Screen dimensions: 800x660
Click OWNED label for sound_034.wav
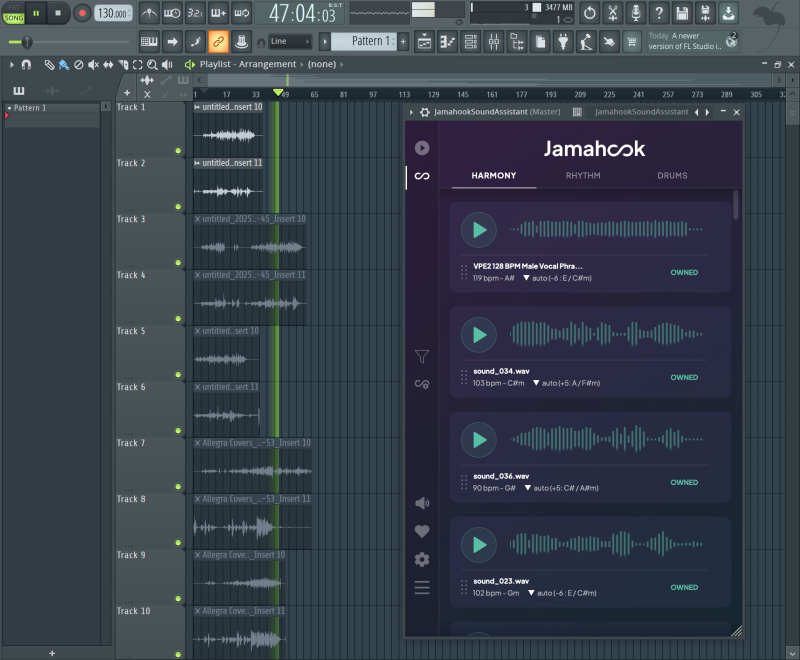(684, 377)
